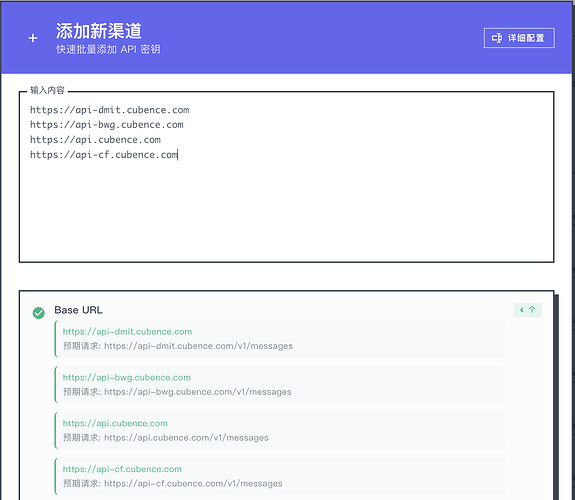Image resolution: width=575 pixels, height=500 pixels.
Task: Click the https://api-dmit.cubence.com line in the input box
Action: (110, 110)
